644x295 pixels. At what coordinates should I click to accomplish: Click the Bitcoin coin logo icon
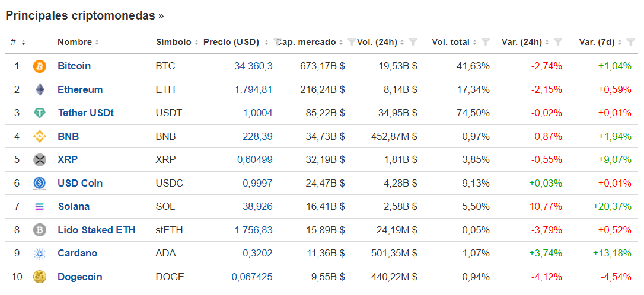point(40,66)
